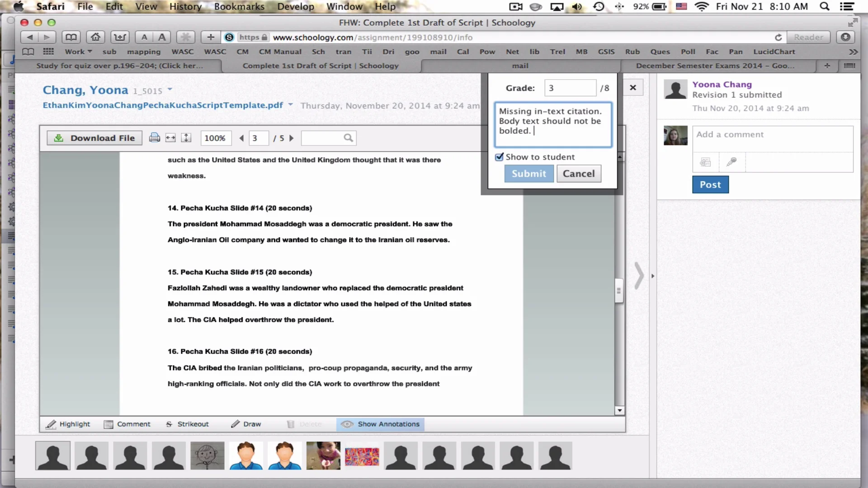The image size is (868, 488).
Task: Fit the document to page height
Action: 186,138
